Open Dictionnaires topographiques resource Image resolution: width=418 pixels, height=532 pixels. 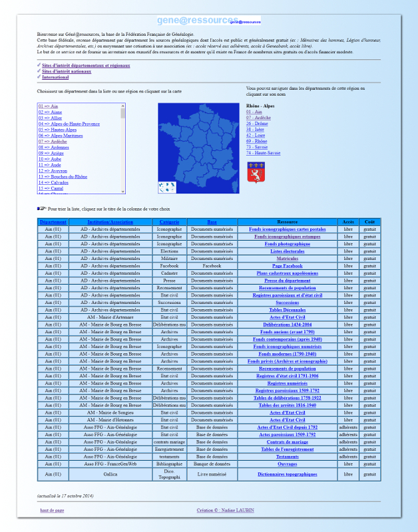pos(288,474)
